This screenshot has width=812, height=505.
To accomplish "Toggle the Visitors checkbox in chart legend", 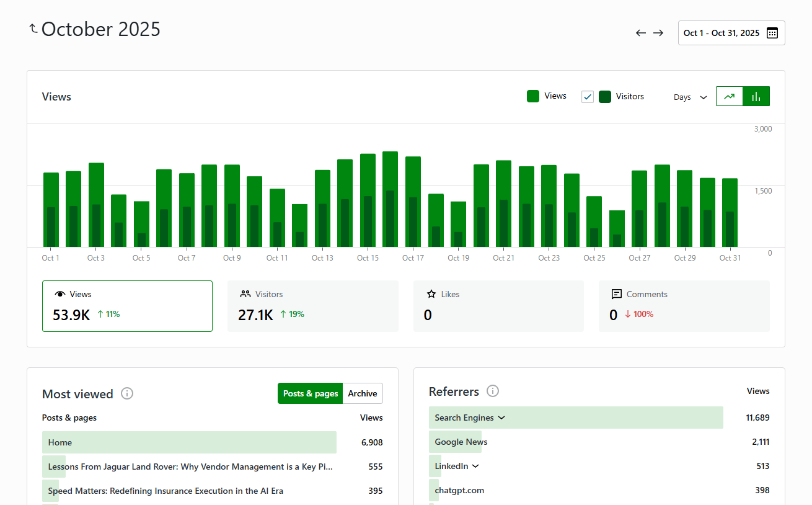I will coord(588,96).
